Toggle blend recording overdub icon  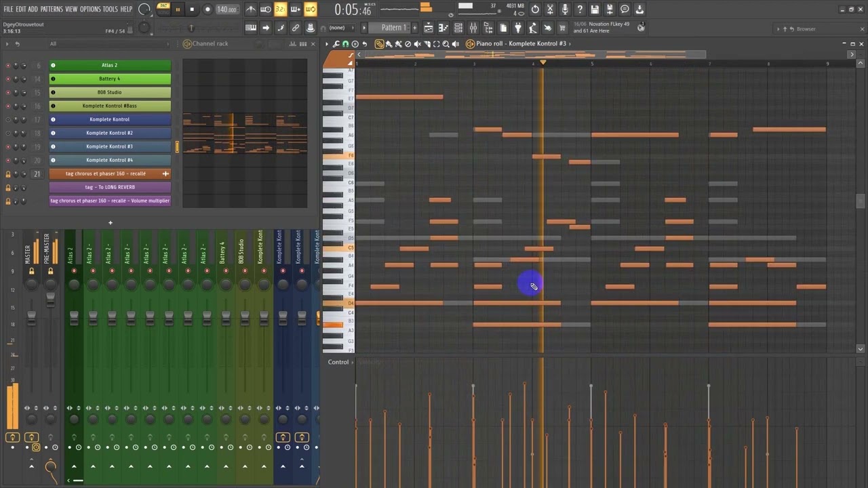(x=295, y=9)
